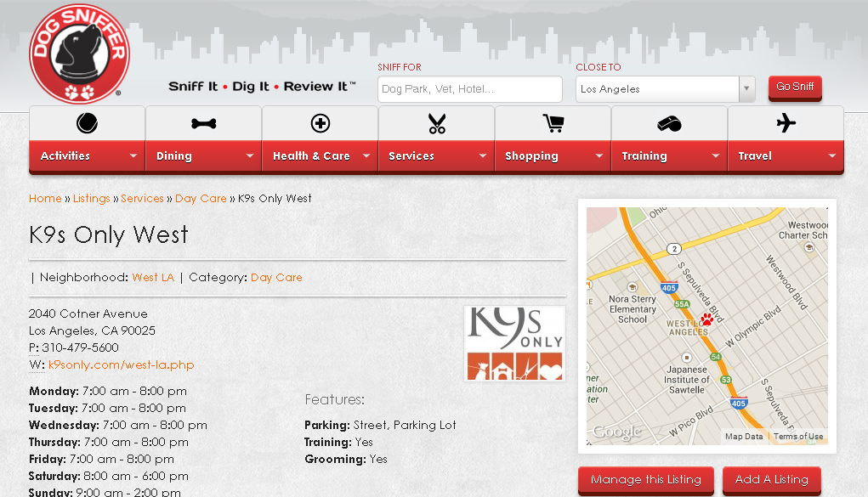This screenshot has width=868, height=497.
Task: Click the shopping cart icon
Action: [553, 123]
